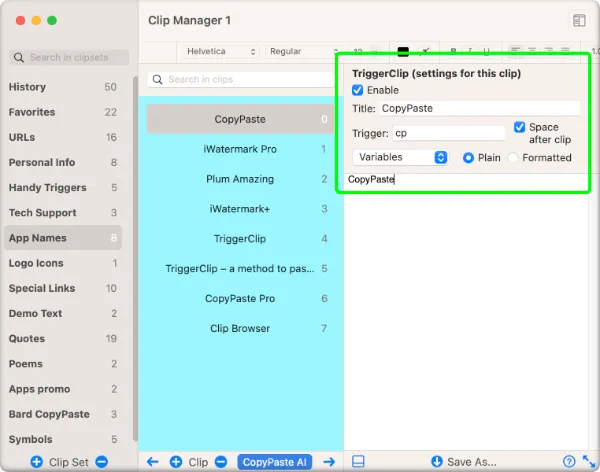Click the Title field containing CopyPaste

[480, 108]
